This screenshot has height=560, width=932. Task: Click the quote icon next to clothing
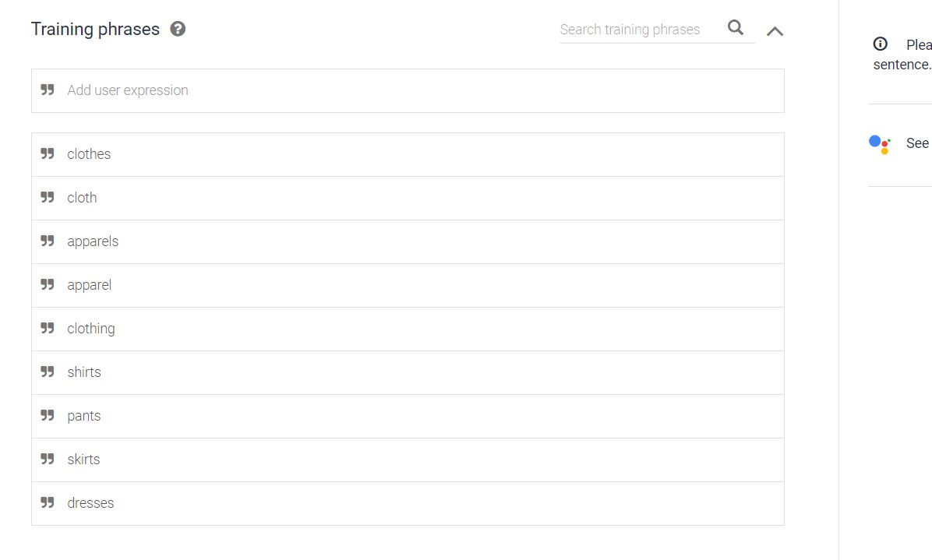[48, 329]
